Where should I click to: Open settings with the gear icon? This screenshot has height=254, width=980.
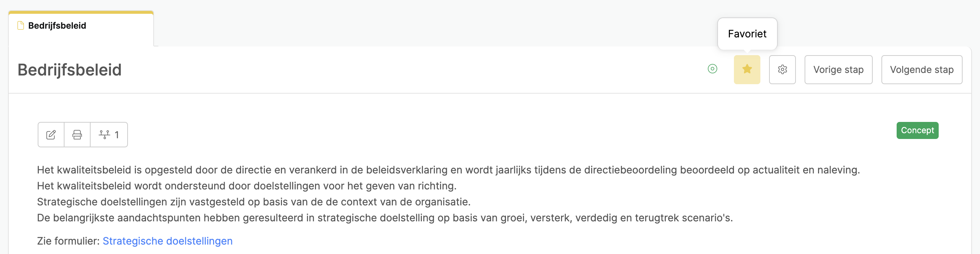tap(782, 70)
